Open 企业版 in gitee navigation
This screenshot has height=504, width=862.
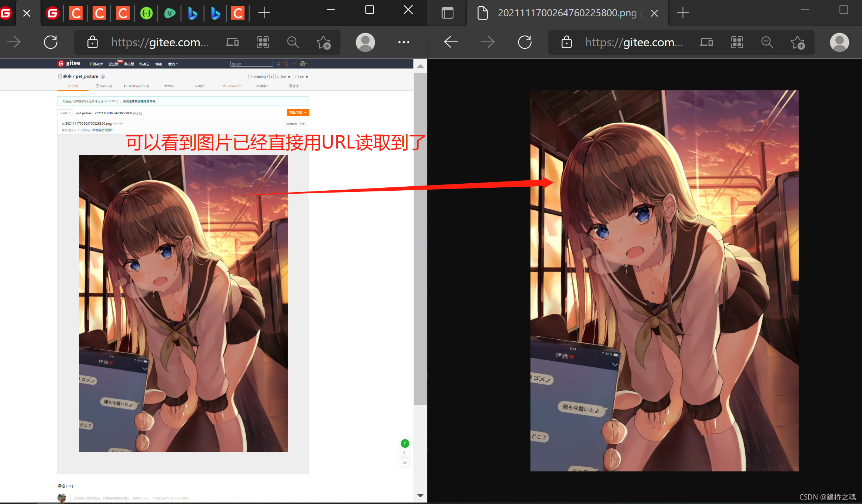pos(113,64)
